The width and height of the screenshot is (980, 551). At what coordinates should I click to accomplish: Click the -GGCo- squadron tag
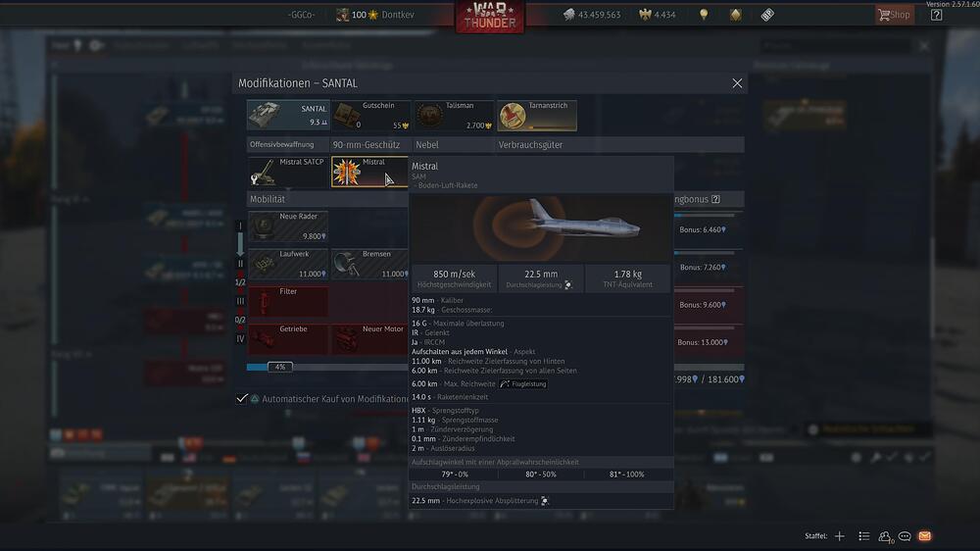[x=301, y=15]
